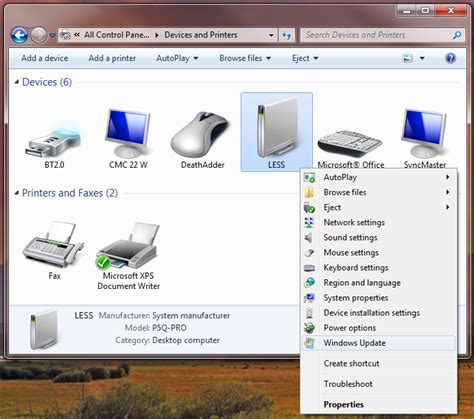The height and width of the screenshot is (419, 474).
Task: Open the Eject toolbar dropdown
Action: pyautogui.click(x=305, y=58)
